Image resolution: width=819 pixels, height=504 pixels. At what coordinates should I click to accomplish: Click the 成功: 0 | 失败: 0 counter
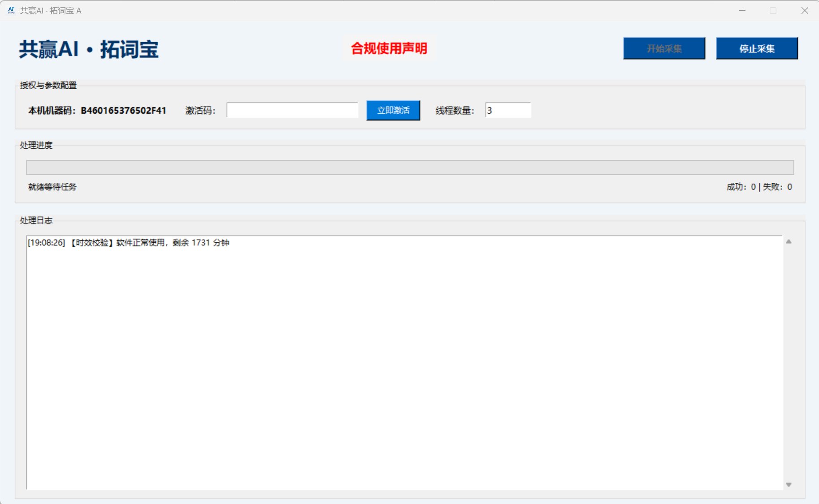[759, 187]
